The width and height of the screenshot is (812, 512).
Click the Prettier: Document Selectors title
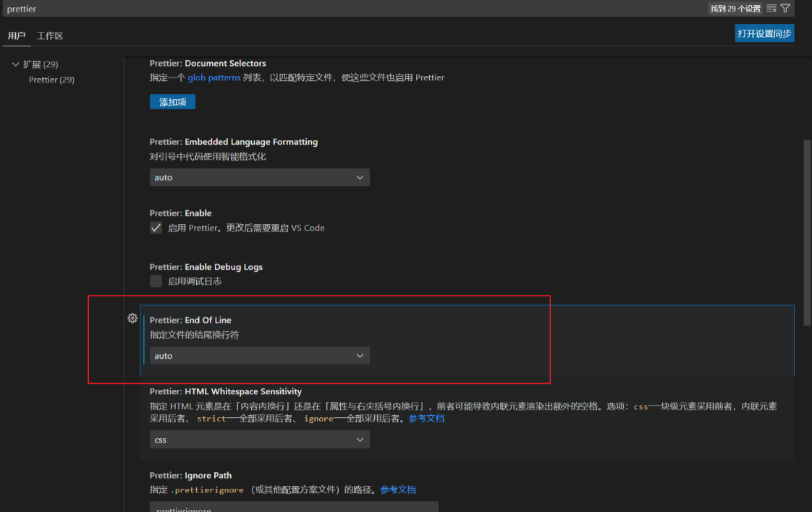(208, 63)
